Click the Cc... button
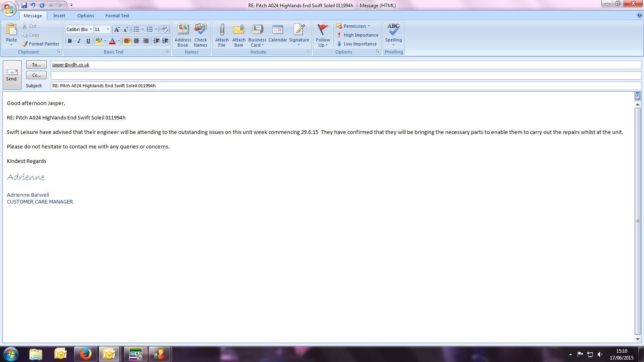 [x=36, y=75]
